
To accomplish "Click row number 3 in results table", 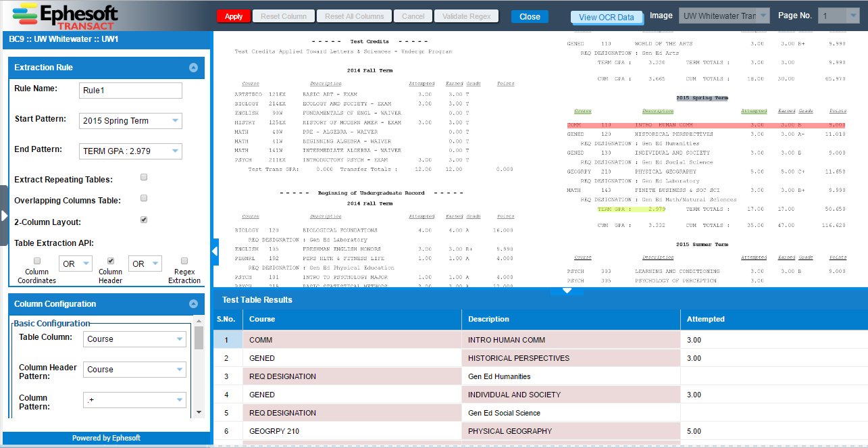I will coord(227,376).
